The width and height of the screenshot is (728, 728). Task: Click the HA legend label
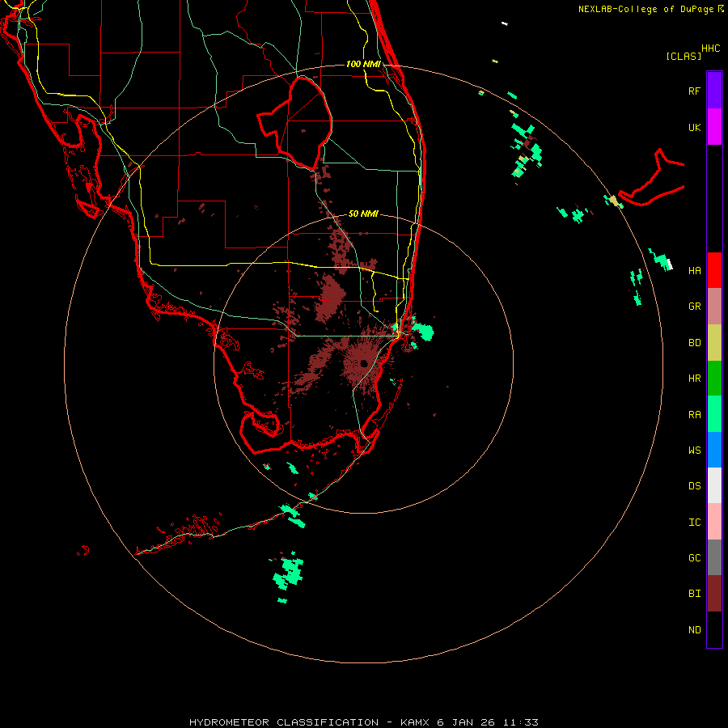click(x=695, y=270)
